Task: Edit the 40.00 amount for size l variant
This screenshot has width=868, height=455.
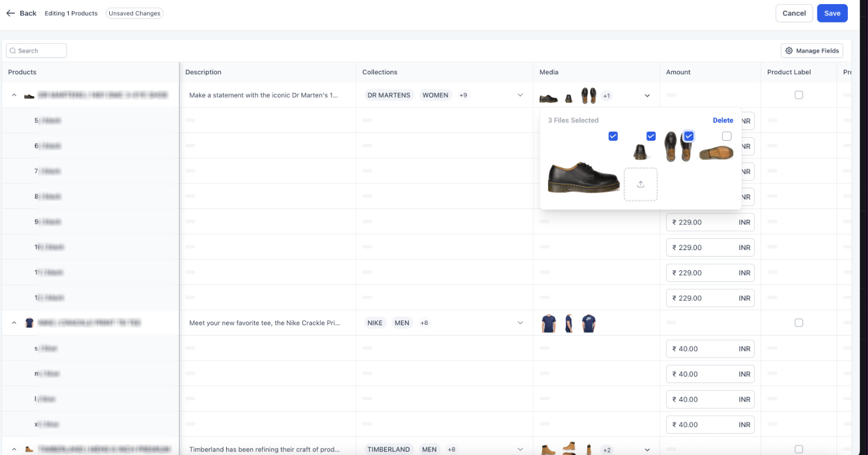Action: coord(710,399)
